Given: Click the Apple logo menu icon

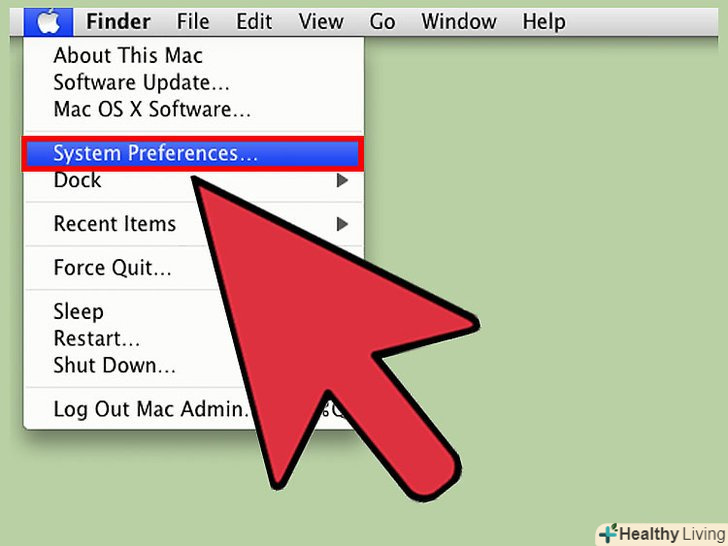Looking at the screenshot, I should (48, 22).
